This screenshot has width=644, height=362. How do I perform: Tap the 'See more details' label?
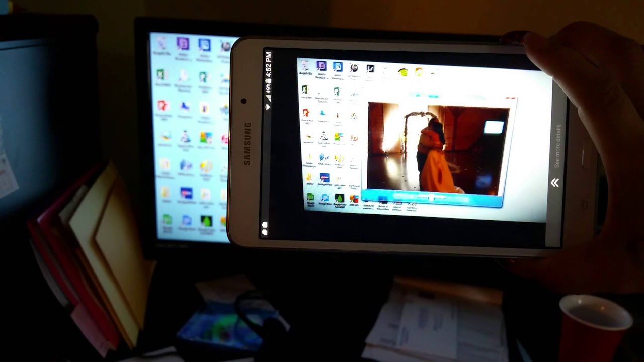(557, 146)
